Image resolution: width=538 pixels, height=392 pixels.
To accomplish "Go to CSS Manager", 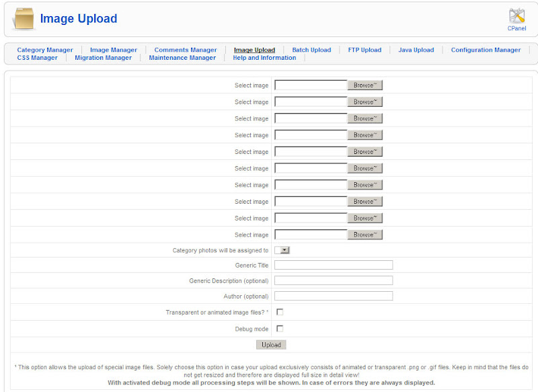I will pyautogui.click(x=38, y=58).
